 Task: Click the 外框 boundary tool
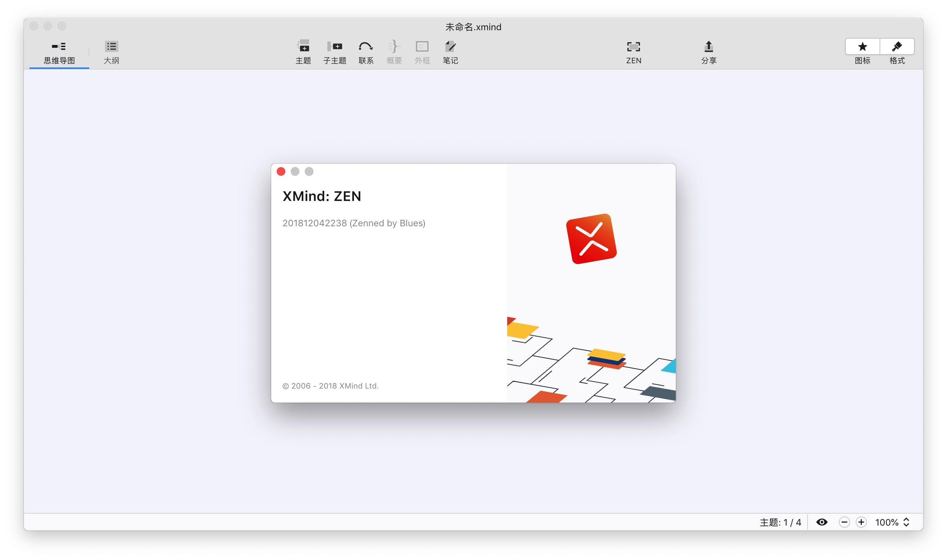(422, 52)
